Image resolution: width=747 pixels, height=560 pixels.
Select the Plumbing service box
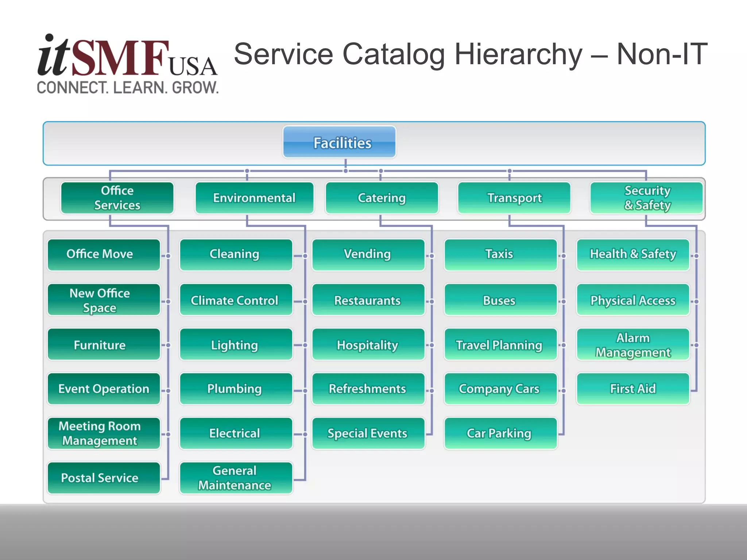click(236, 389)
